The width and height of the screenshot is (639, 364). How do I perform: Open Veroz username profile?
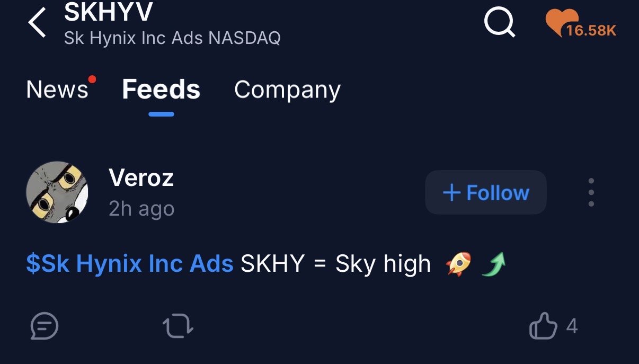(x=141, y=177)
